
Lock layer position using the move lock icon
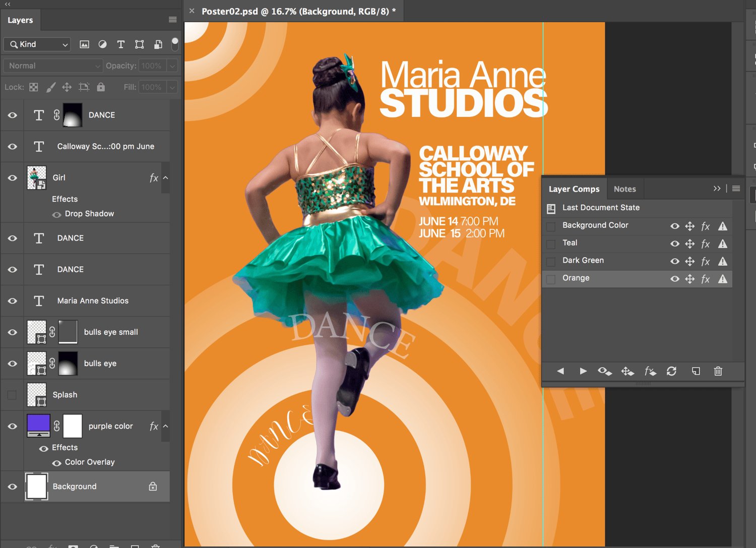click(x=67, y=87)
